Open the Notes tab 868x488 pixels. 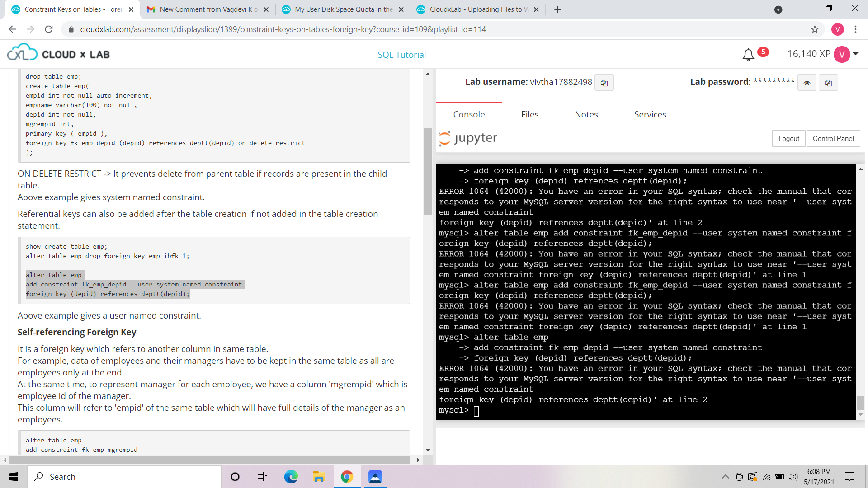tap(586, 114)
